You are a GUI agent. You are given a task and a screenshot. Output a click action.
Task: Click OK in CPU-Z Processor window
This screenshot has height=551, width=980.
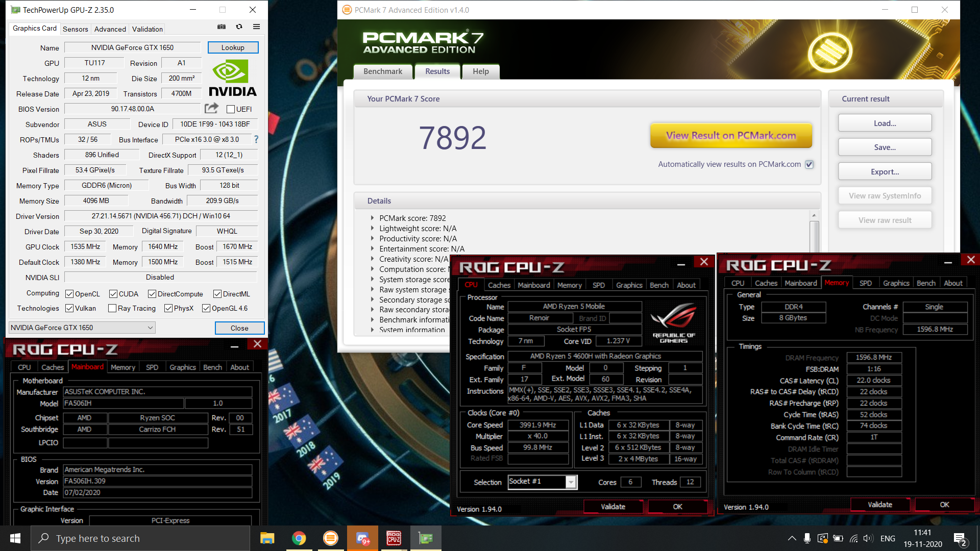click(x=677, y=507)
